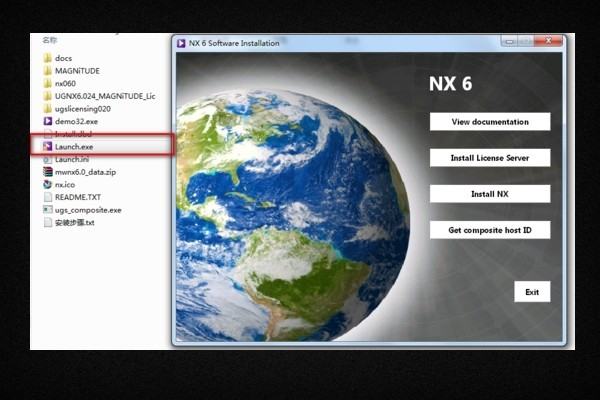
Task: Select the docs folder icon
Action: point(47,58)
